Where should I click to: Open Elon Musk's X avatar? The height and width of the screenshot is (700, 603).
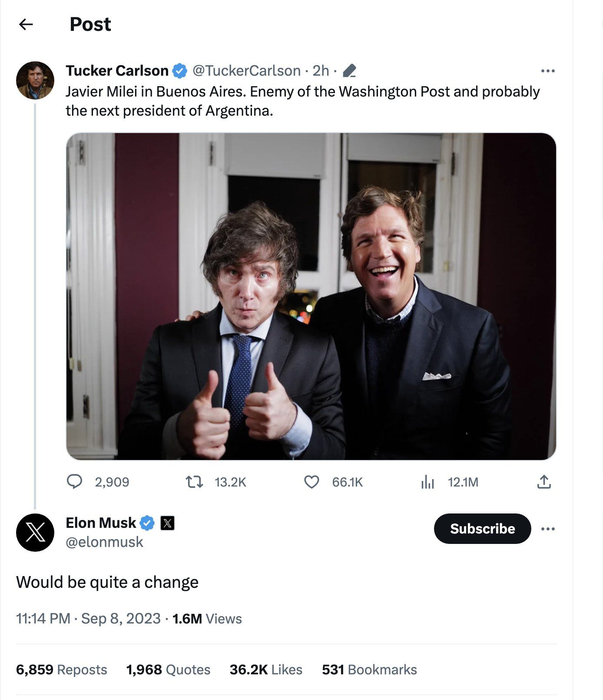(x=35, y=532)
